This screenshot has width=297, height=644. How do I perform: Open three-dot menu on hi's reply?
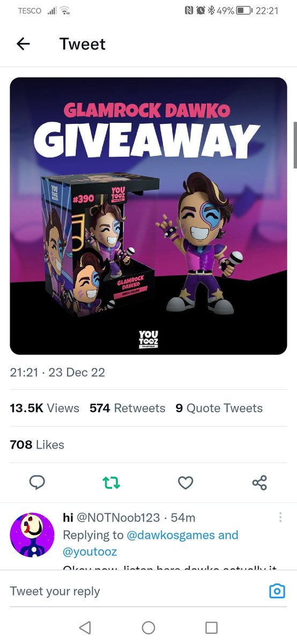click(x=280, y=517)
